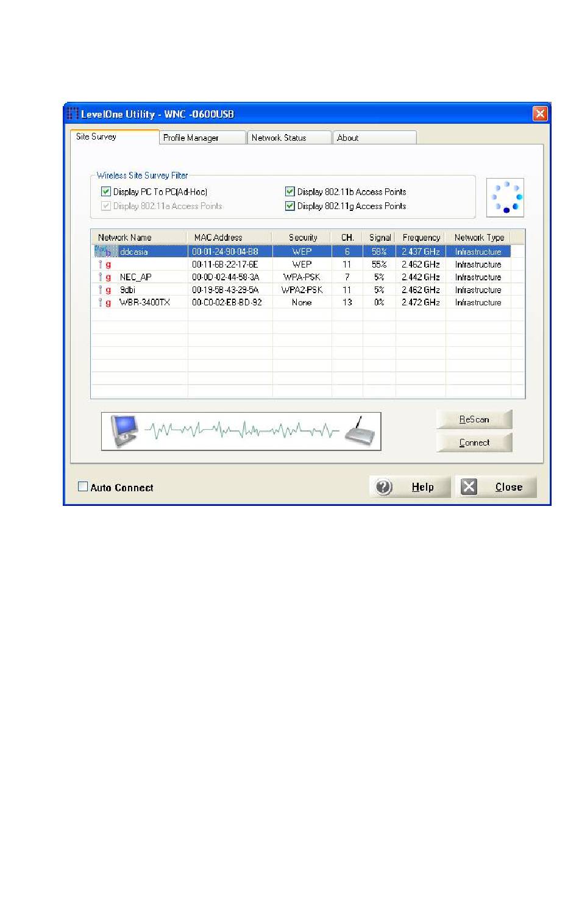Click the wireless router icon in signal banner

click(x=361, y=432)
